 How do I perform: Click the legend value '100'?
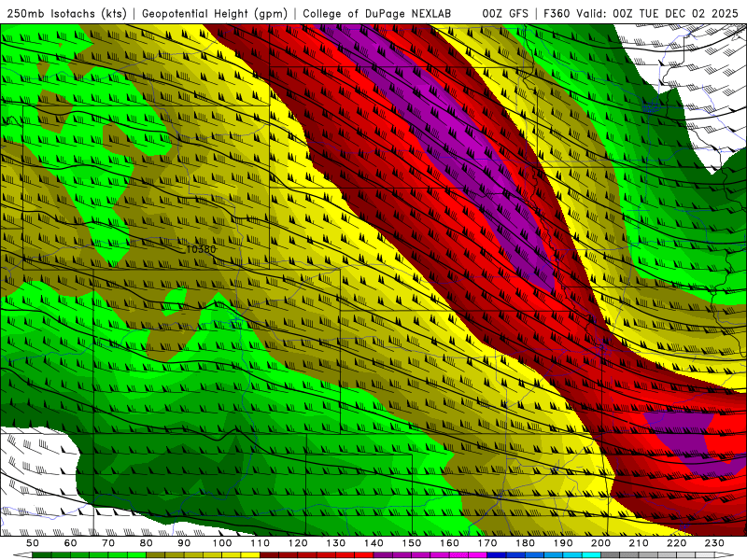222,543
